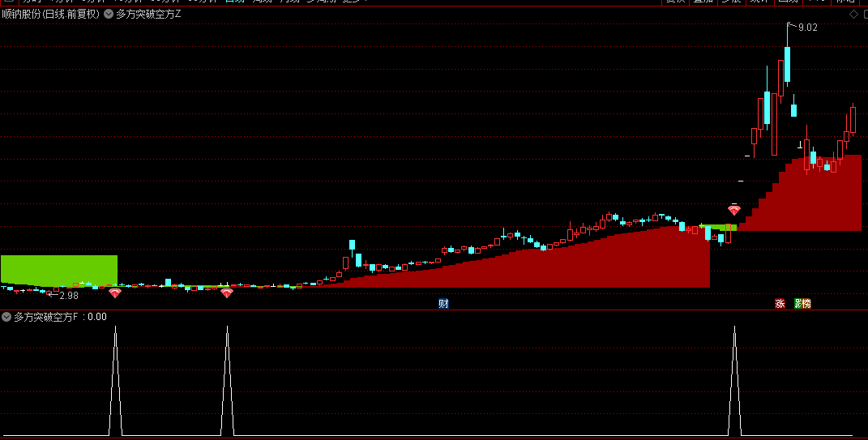Open dropdown arrow beside 多方突破空方F
This screenshot has width=868, height=440.
click(6, 317)
